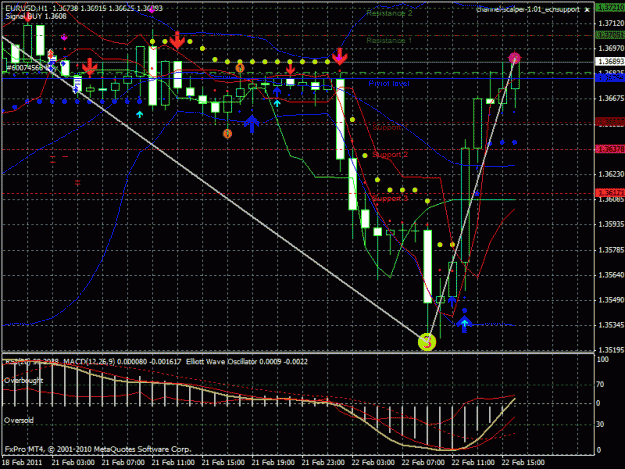Click the channel-scalper-1.01_echsupport expert label
Image resolution: width=625 pixels, height=469 pixels.
point(528,10)
